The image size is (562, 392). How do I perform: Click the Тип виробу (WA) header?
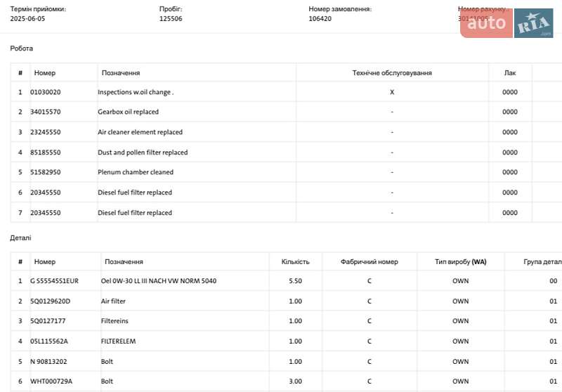point(460,262)
